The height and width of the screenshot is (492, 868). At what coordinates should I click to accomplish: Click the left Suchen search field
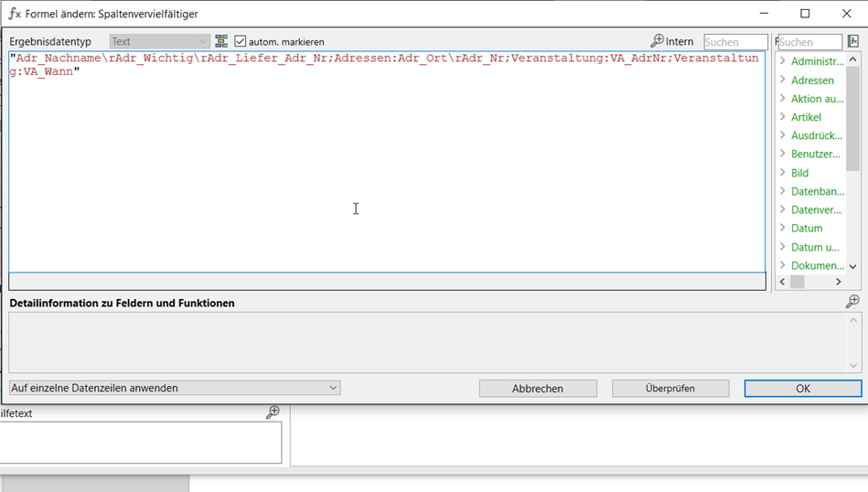(x=735, y=42)
